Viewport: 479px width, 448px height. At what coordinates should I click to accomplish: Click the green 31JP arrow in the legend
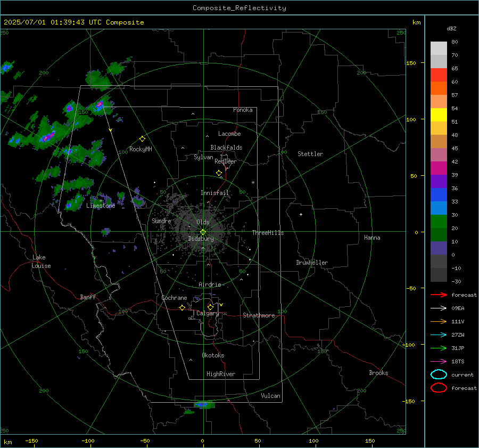click(439, 348)
